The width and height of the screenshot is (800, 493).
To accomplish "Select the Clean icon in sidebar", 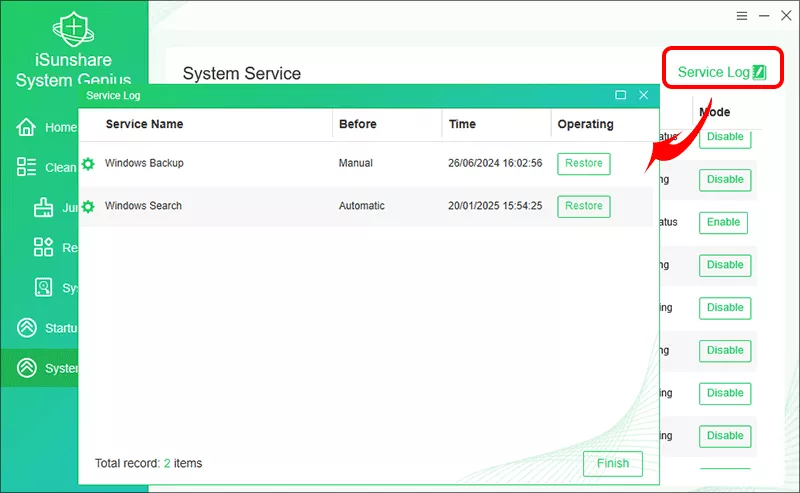I will coord(27,167).
